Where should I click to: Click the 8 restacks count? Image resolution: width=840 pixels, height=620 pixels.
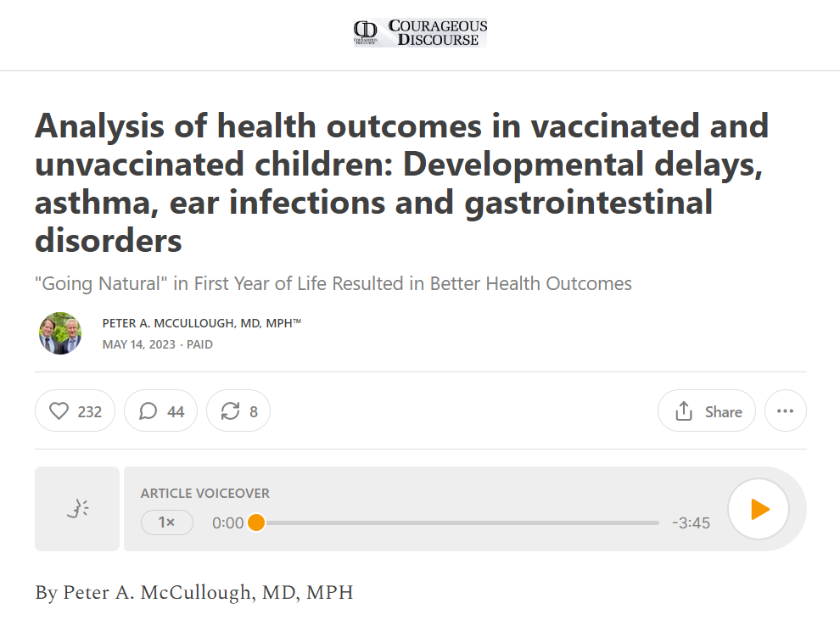click(x=254, y=411)
